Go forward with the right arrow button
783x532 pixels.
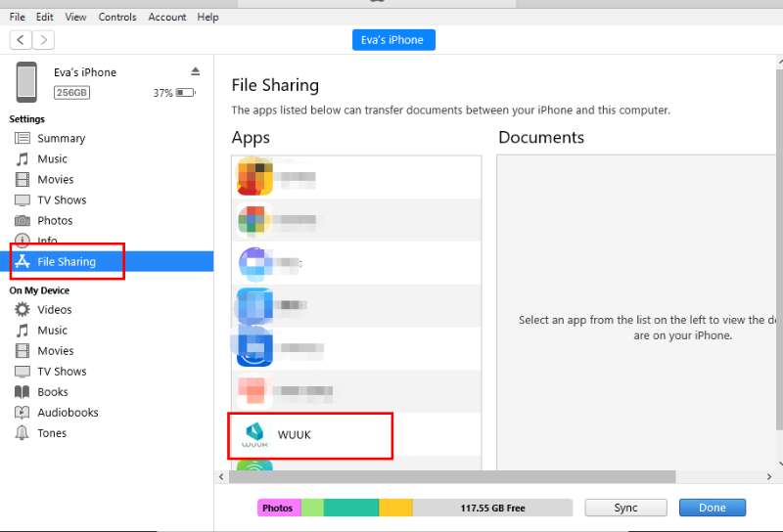43,39
